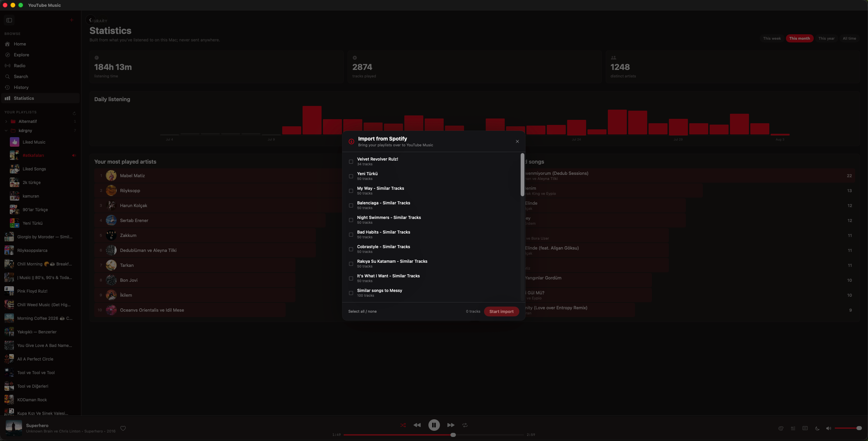Image resolution: width=868 pixels, height=441 pixels.
Task: Click the back arrow above Statistics
Action: coord(90,20)
